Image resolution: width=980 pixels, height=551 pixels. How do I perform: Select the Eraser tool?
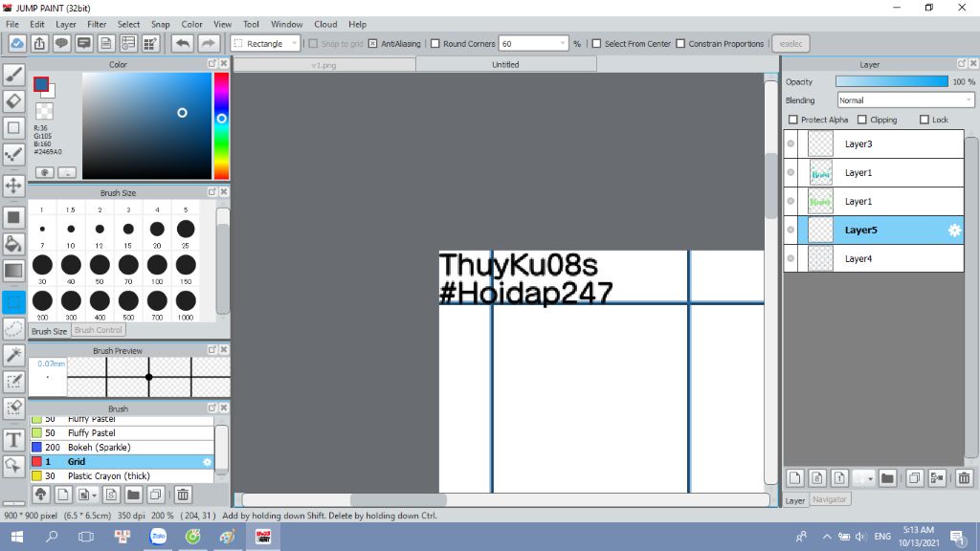point(13,101)
